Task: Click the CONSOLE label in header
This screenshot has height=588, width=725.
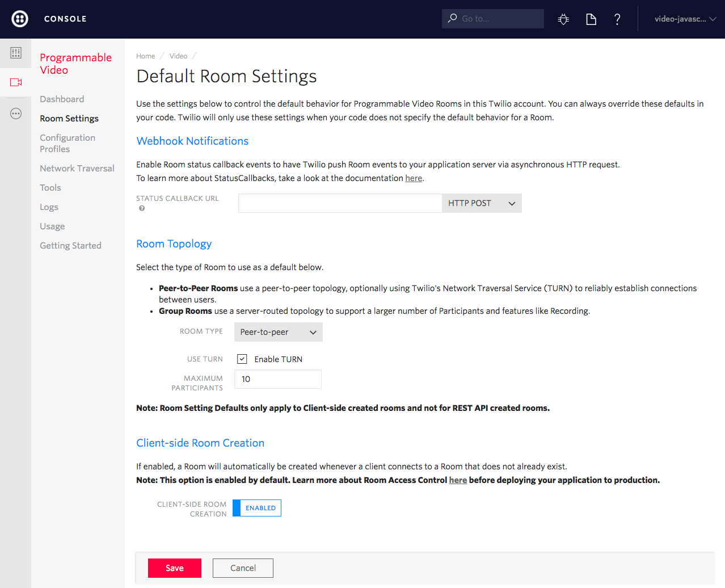Action: (65, 19)
